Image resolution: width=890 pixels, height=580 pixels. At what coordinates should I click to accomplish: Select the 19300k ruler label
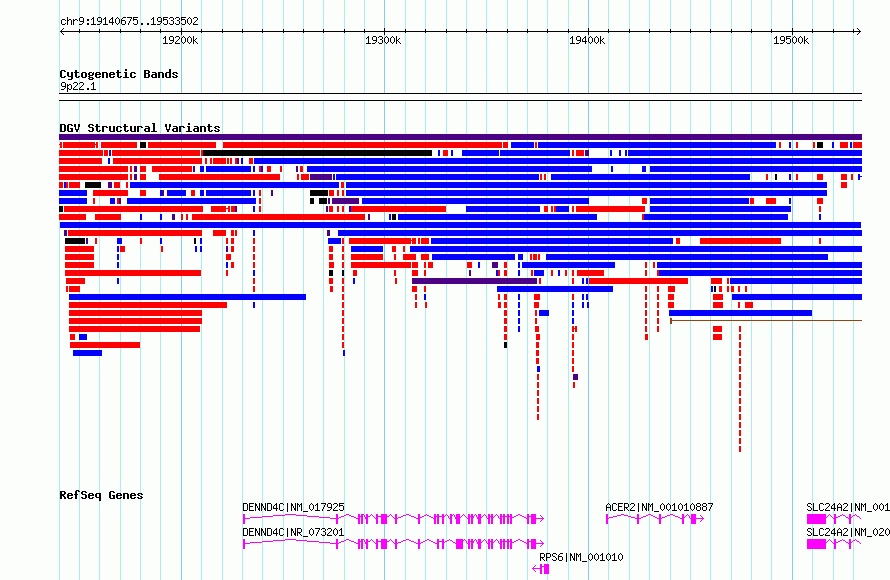383,40
